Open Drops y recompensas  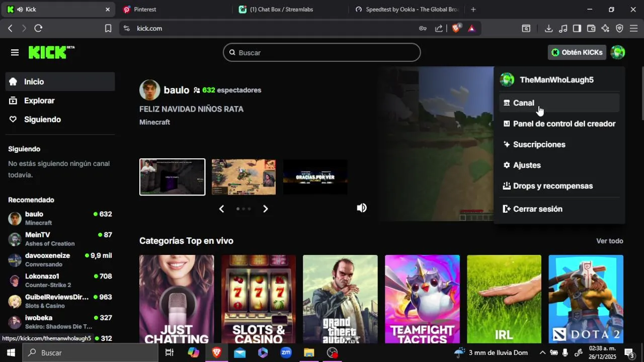coord(559,186)
